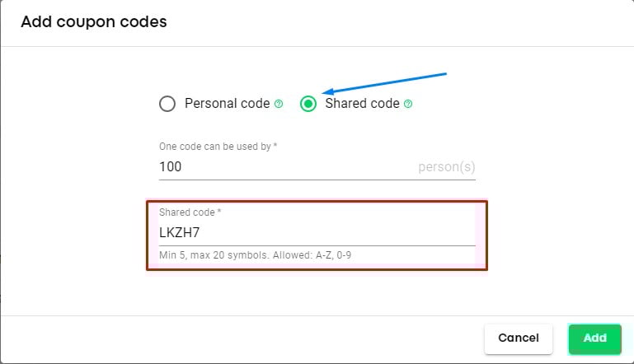This screenshot has height=364, width=634.
Task: Focus the usage limit field showing 100
Action: [280, 167]
